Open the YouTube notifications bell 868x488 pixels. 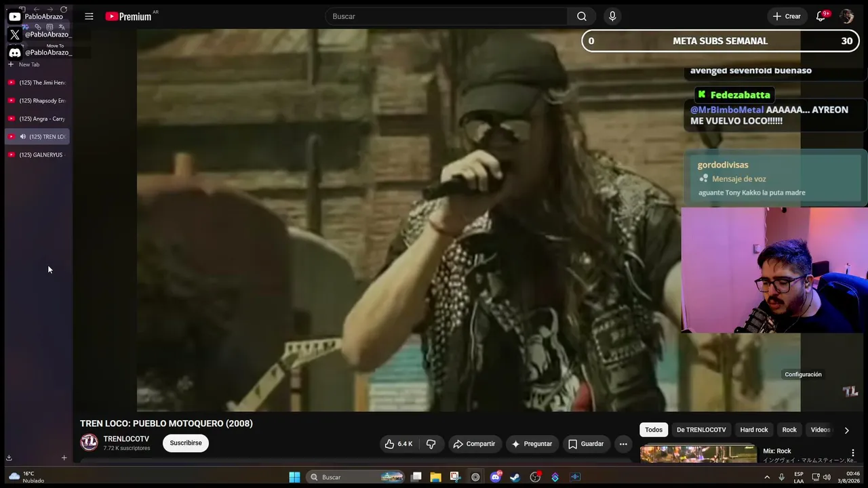click(x=821, y=16)
